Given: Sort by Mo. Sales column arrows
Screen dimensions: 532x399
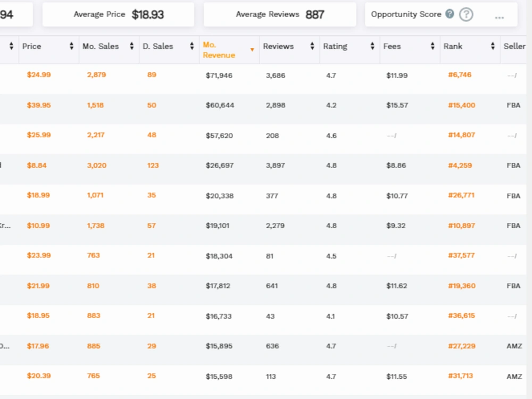Looking at the screenshot, I should coord(131,46).
